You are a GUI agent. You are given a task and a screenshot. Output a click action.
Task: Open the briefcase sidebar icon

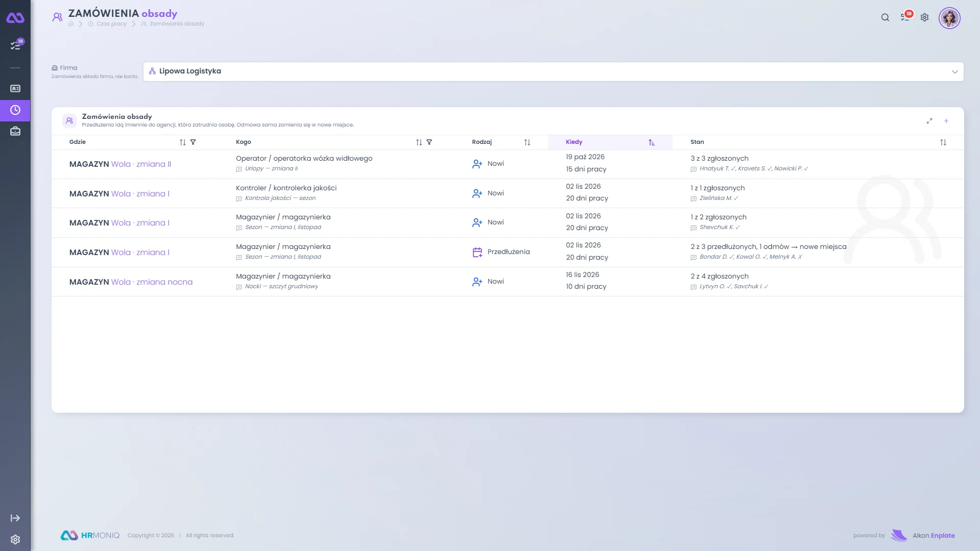(x=15, y=132)
